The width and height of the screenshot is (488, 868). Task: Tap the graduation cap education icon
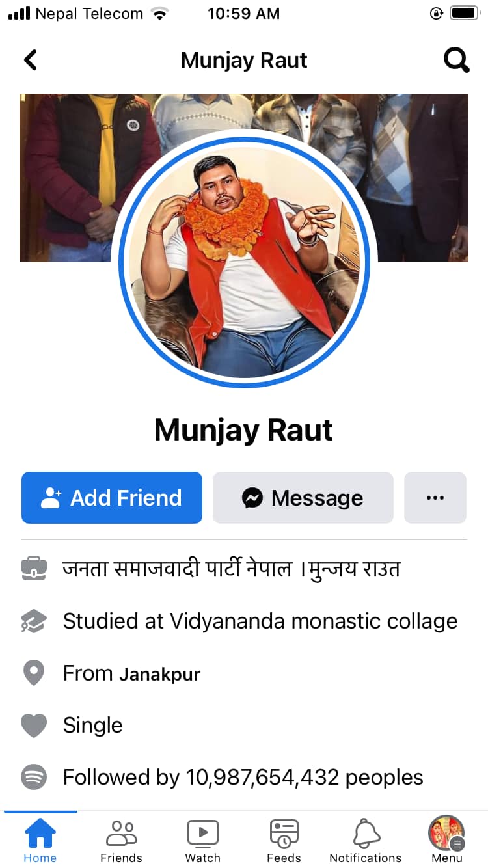coord(34,621)
